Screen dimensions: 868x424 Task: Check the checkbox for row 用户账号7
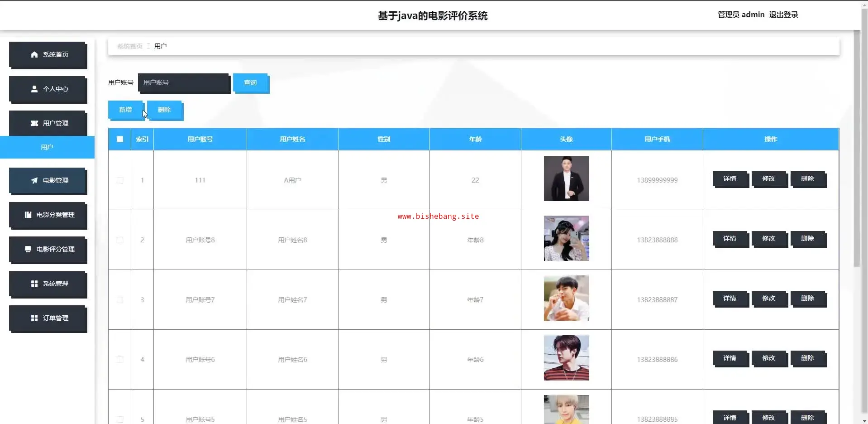tap(120, 300)
